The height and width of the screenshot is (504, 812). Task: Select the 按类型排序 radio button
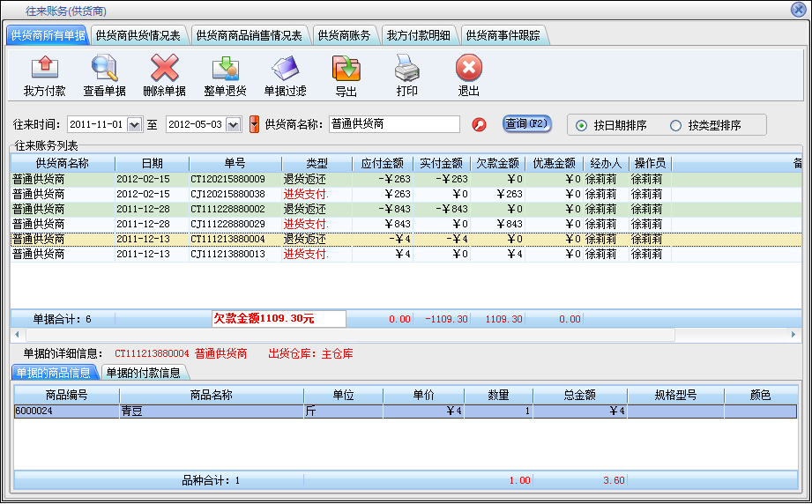(676, 125)
